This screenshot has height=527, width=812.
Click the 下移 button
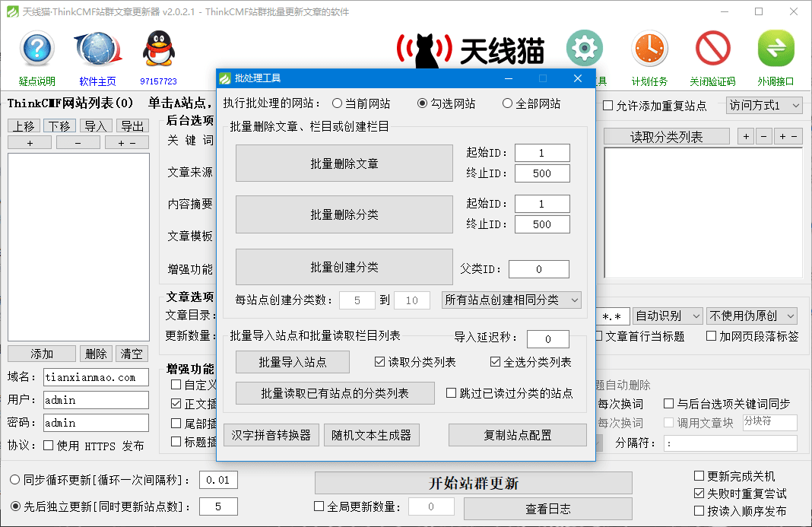point(59,126)
